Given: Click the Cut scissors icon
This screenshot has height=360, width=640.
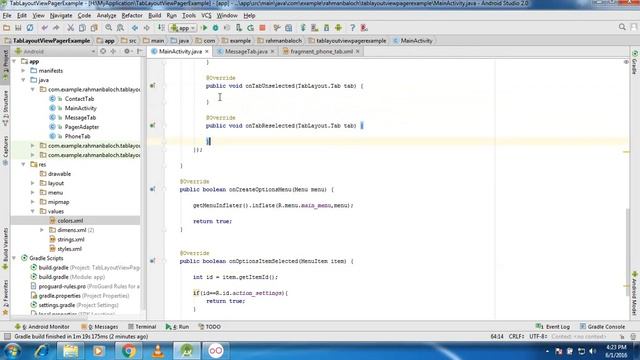Looking at the screenshot, I should click(x=71, y=28).
